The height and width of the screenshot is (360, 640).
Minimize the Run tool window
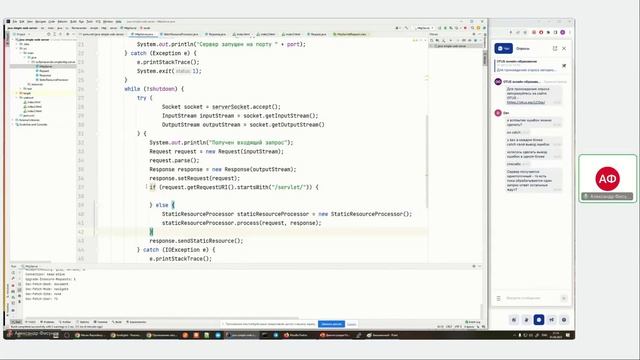[x=480, y=266]
